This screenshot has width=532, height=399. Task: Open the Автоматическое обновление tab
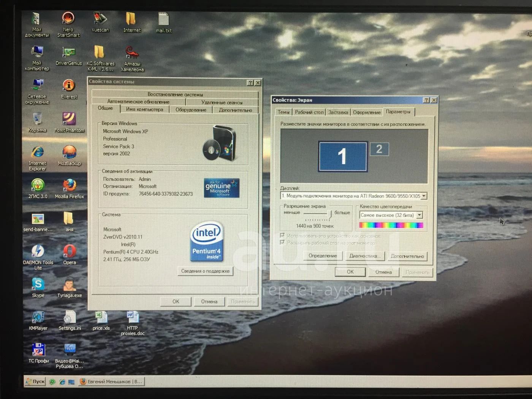click(x=138, y=101)
